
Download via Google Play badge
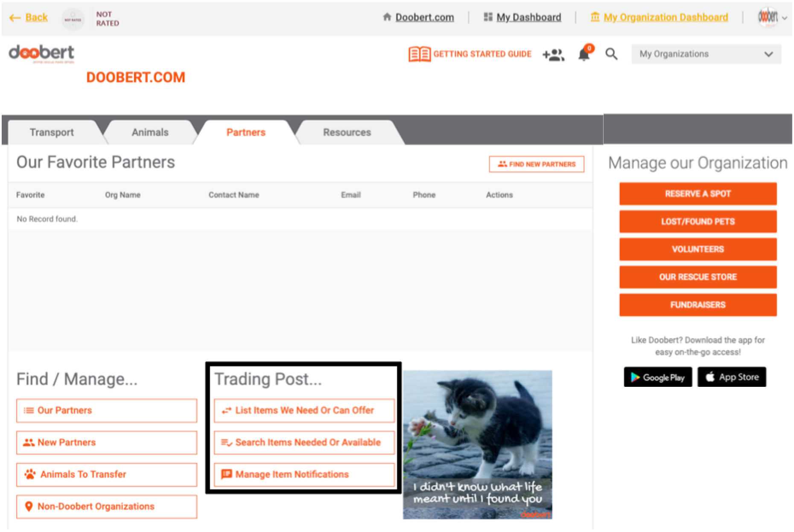pyautogui.click(x=658, y=377)
